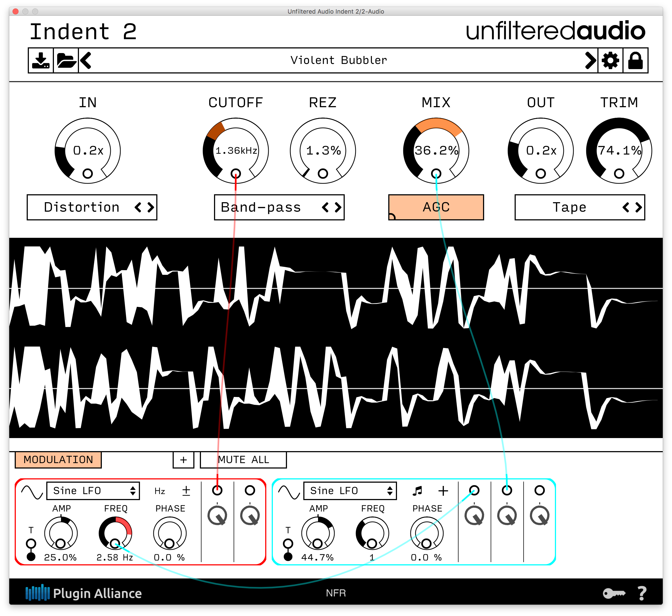The width and height of the screenshot is (672, 616).
Task: Click the red LFO second output jack
Action: pyautogui.click(x=250, y=490)
